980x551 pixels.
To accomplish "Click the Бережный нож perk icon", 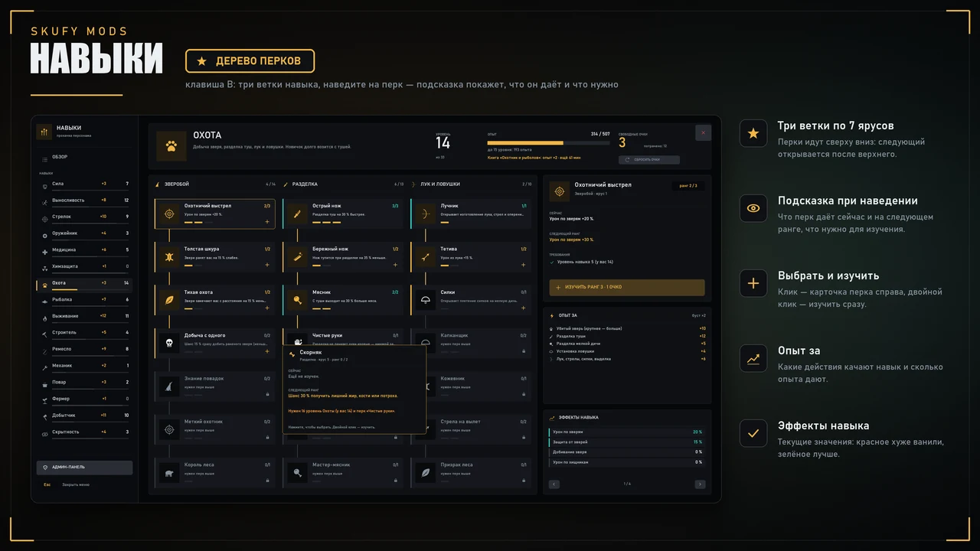I will (x=297, y=257).
